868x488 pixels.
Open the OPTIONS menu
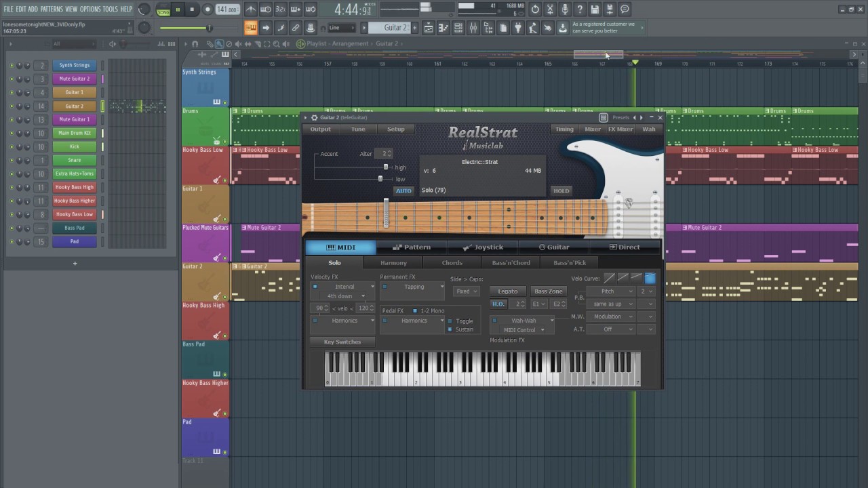coord(90,9)
